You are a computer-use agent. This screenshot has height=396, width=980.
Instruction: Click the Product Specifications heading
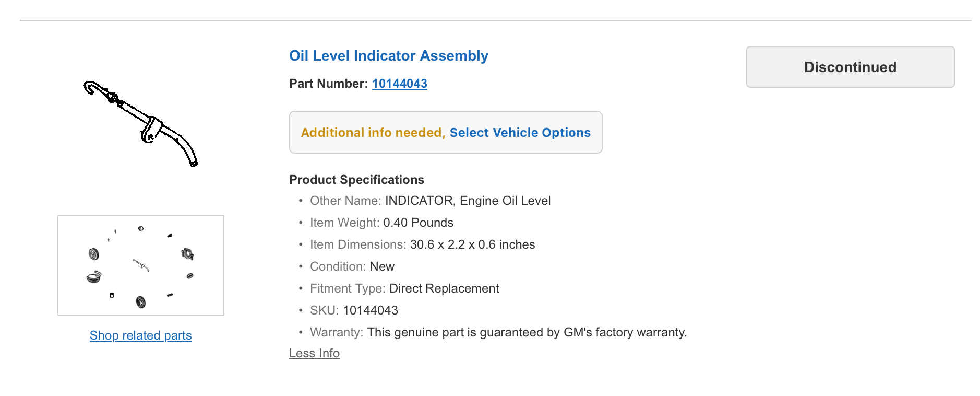click(x=357, y=180)
